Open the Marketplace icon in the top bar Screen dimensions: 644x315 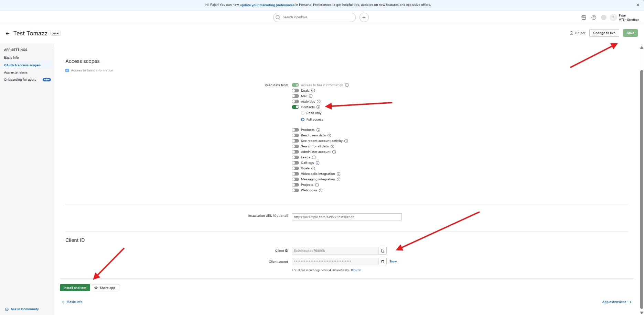584,18
